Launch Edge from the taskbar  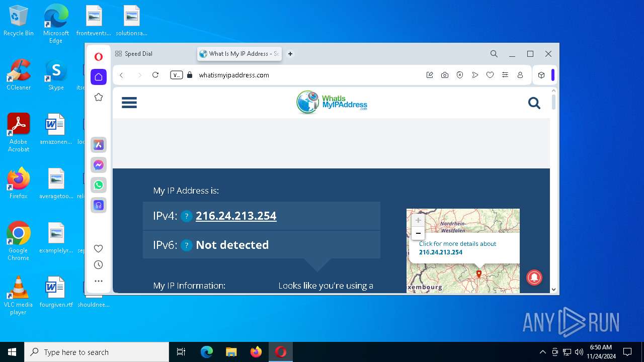pos(207,352)
